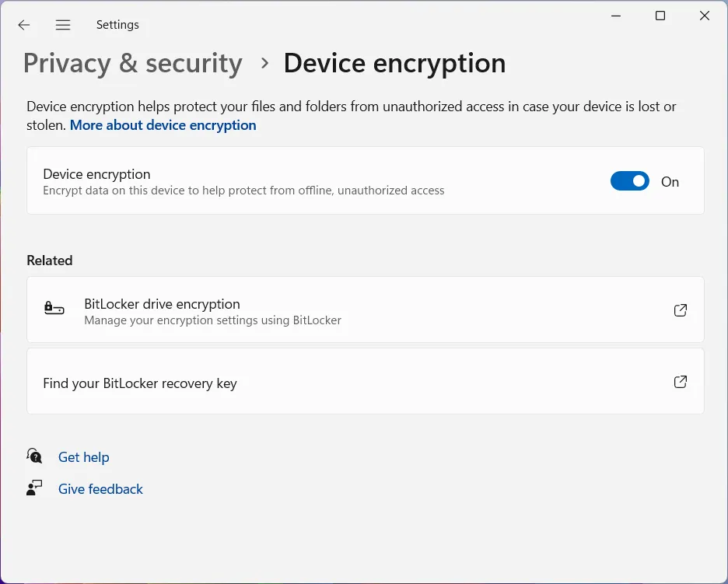
Task: Open the Get help link
Action: [83, 457]
